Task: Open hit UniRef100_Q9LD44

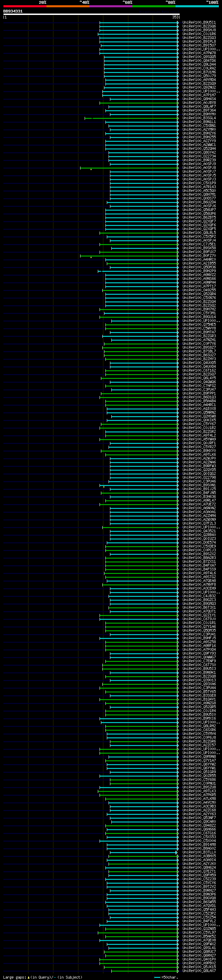Action: pos(199,64)
